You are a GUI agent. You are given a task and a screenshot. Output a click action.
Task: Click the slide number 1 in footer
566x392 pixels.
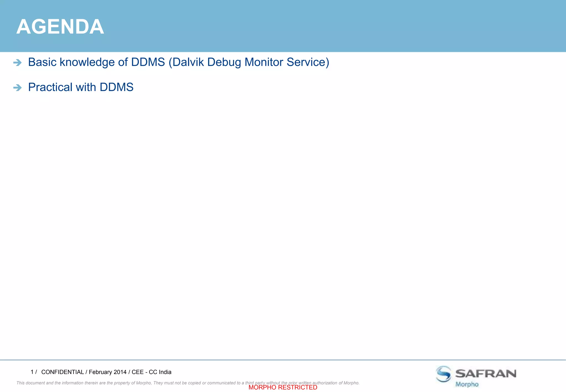coord(32,372)
